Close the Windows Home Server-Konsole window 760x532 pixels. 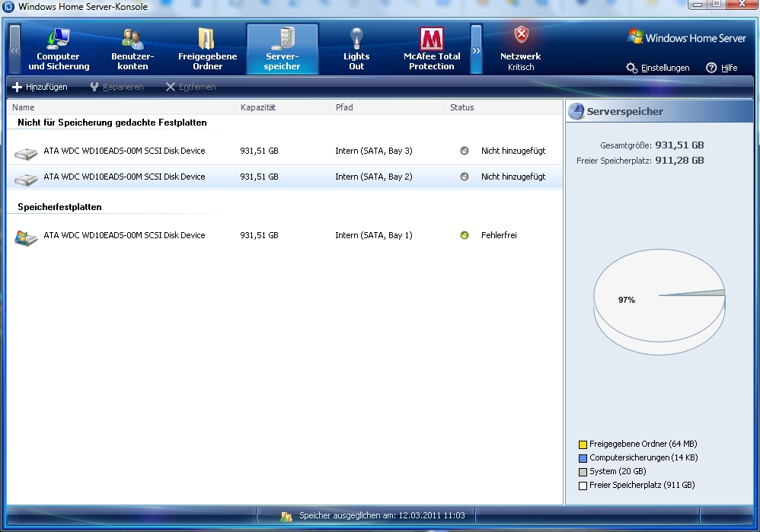742,5
